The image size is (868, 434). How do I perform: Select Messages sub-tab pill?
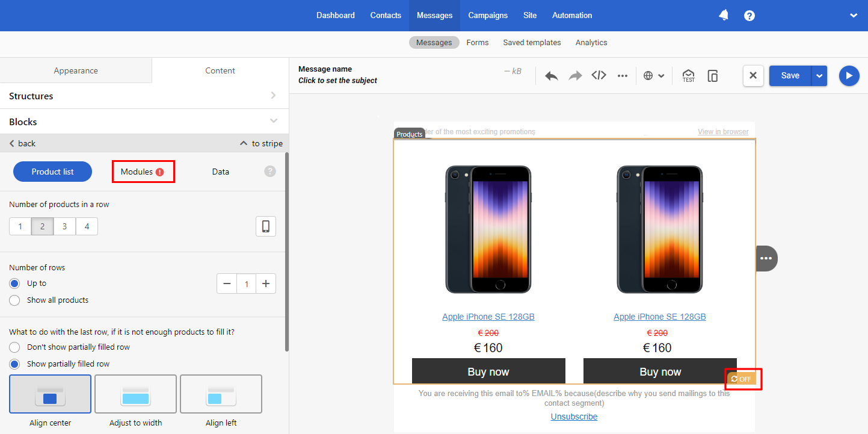pos(434,43)
